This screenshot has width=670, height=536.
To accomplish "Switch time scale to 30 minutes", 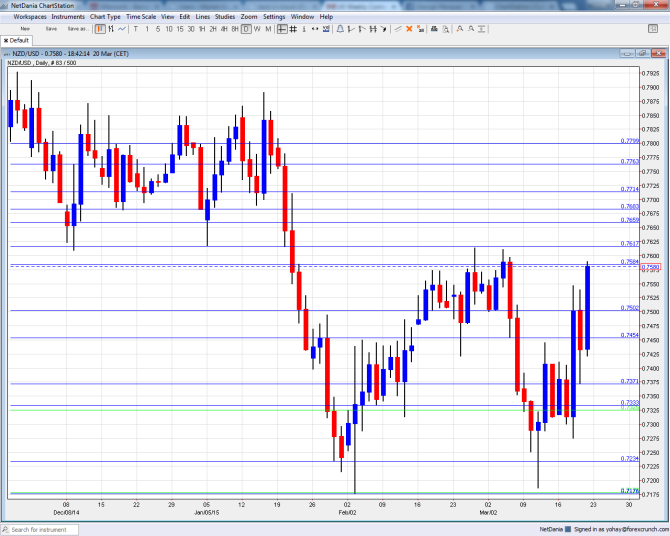I will click(191, 29).
